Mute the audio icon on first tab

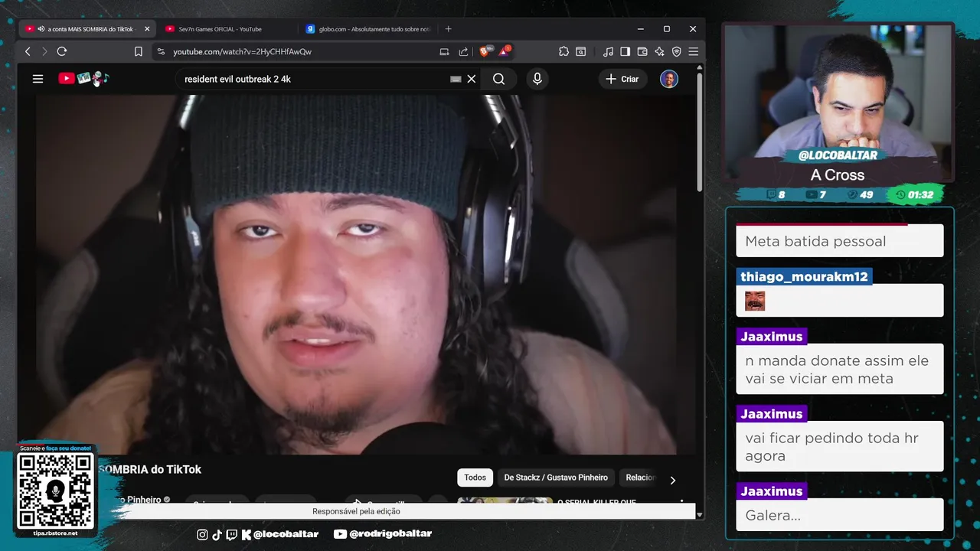41,29
